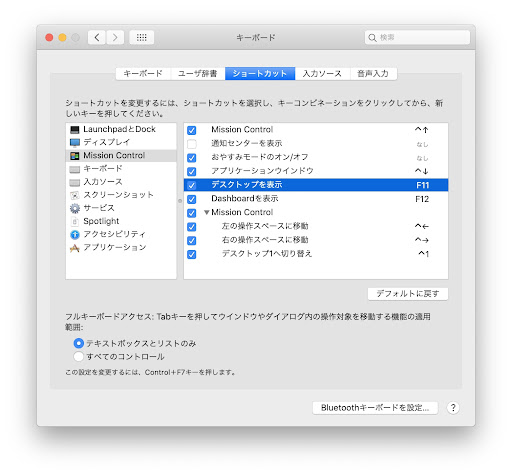This screenshot has width=512, height=475.
Task: Click the キーボード sidebar icon
Action: point(75,169)
